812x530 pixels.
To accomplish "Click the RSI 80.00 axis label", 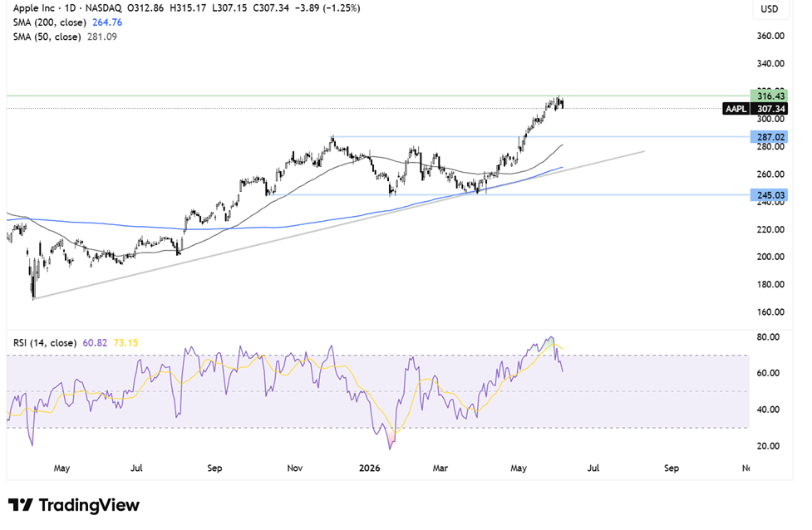I will pos(768,337).
